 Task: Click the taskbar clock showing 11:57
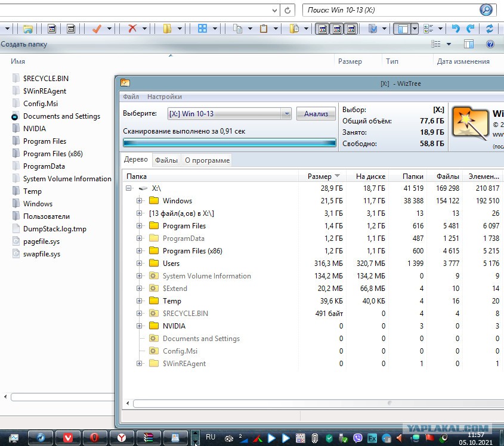pos(476,435)
